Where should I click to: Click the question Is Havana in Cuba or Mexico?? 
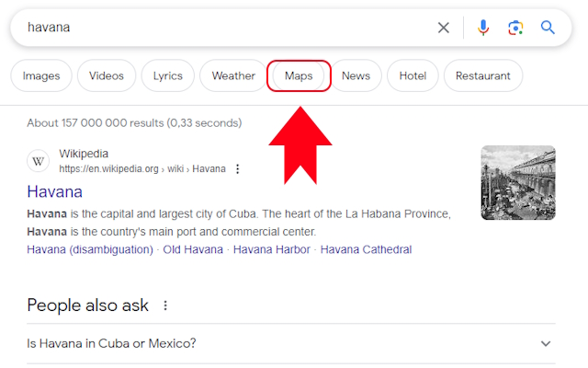pos(111,343)
